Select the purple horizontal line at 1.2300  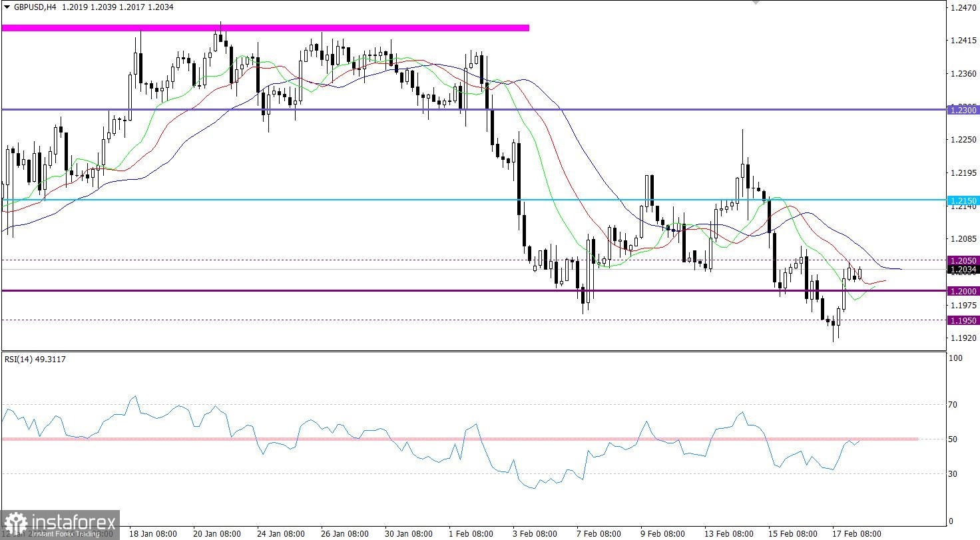point(473,109)
